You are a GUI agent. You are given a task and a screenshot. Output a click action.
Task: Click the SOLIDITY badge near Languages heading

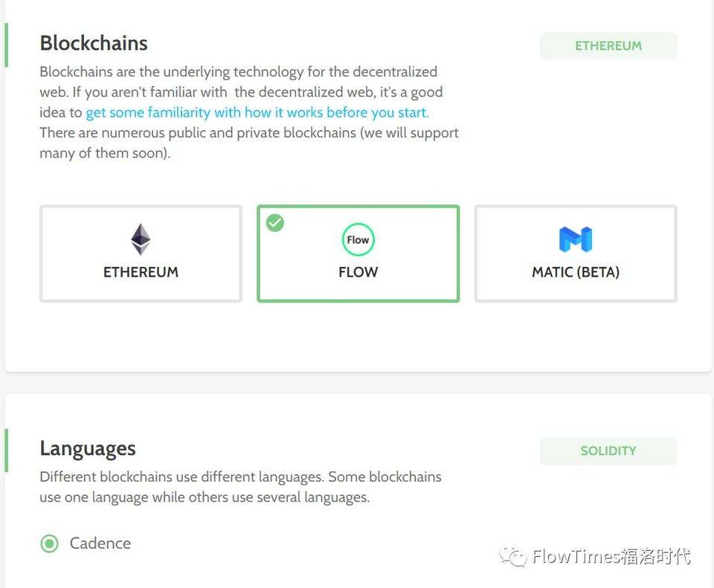[608, 450]
